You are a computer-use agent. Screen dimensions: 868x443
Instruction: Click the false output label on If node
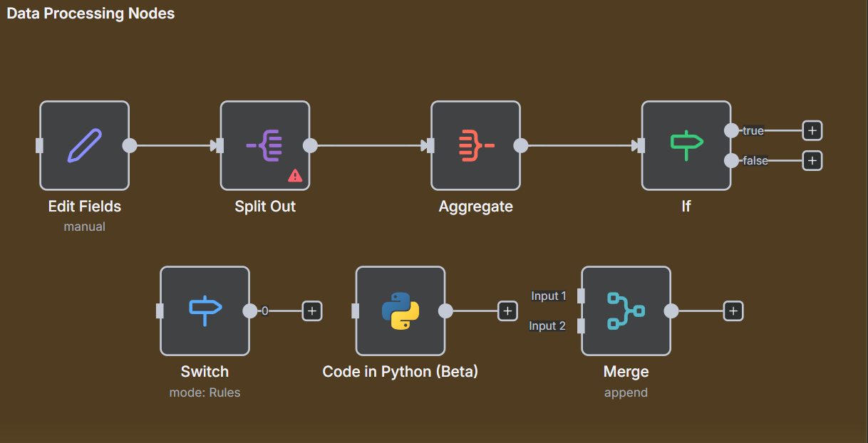click(x=755, y=160)
